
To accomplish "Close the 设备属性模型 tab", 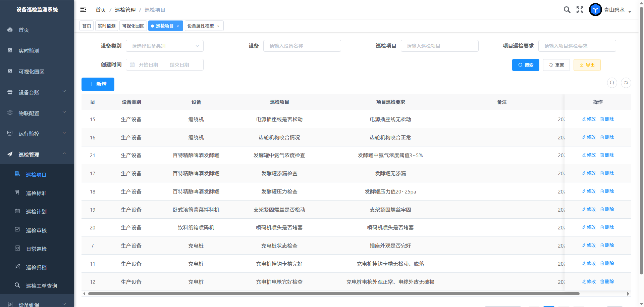I will tap(218, 26).
